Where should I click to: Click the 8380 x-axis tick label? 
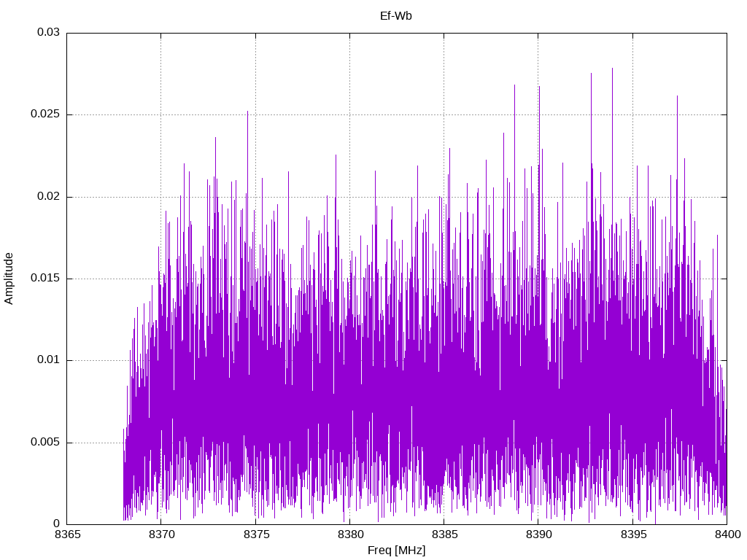350,534
